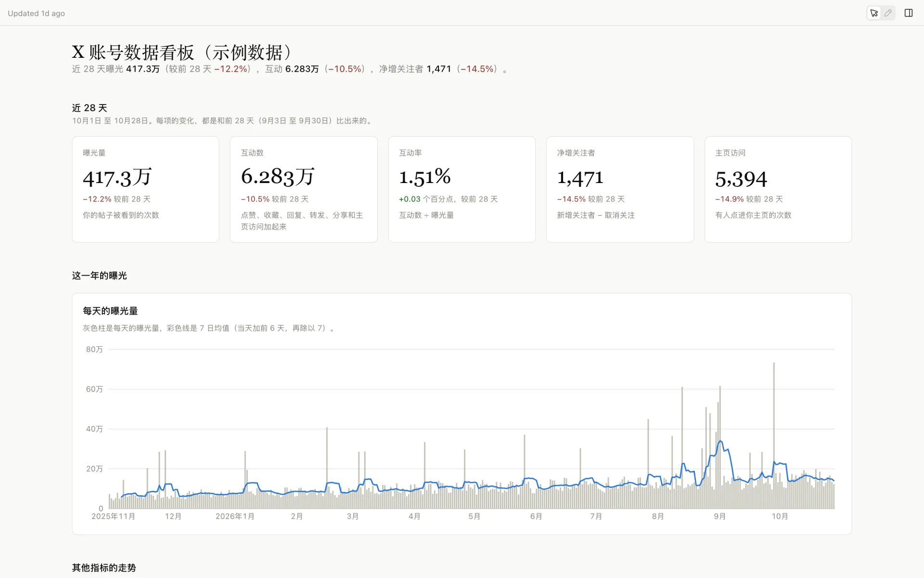Click the 12月 x-axis label

[x=173, y=516]
